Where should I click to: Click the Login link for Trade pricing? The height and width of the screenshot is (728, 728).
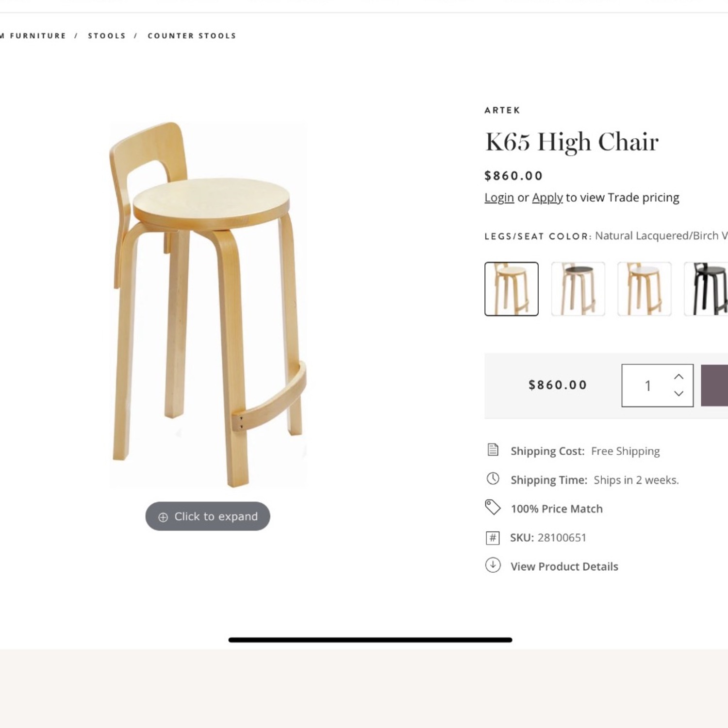coord(499,198)
